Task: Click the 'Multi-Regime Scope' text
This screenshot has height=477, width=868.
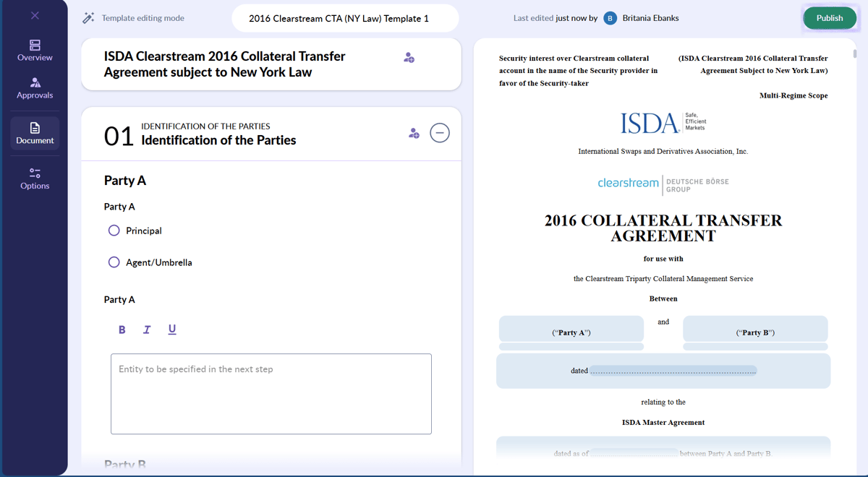Action: click(x=793, y=95)
